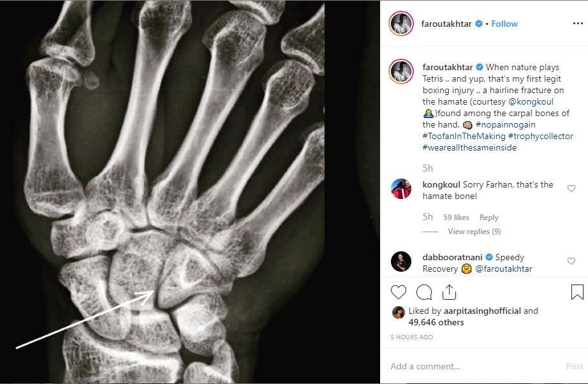Open the #ToofanInTheMaking hashtag

point(464,136)
